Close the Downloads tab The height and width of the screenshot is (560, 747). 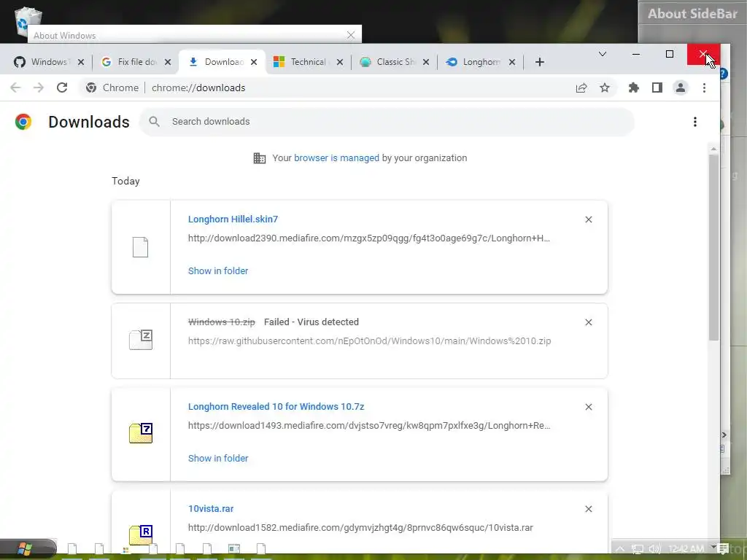tap(254, 62)
